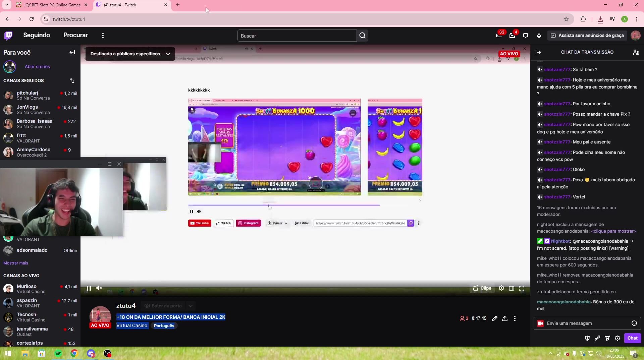This screenshot has width=644, height=360.
Task: Open stream more options menu
Action: tap(515, 319)
